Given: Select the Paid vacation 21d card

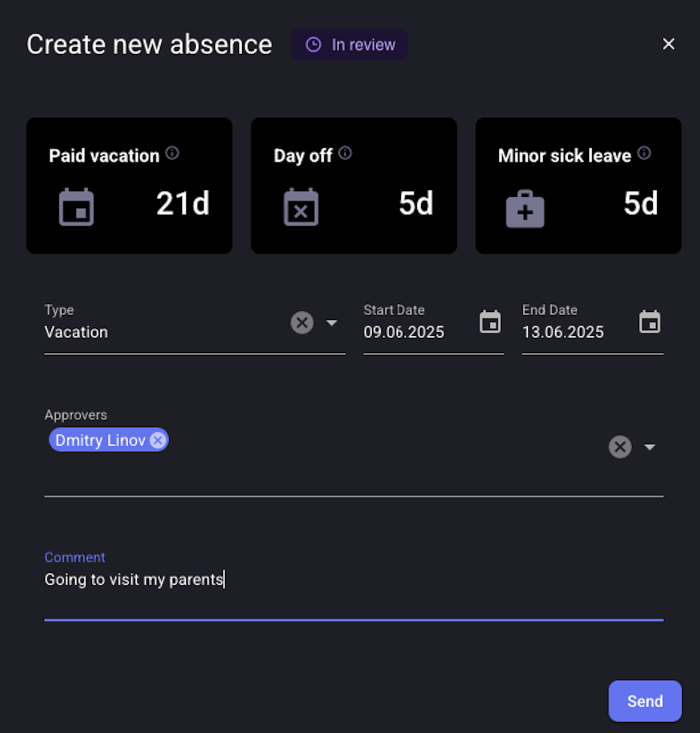Looking at the screenshot, I should tap(129, 186).
